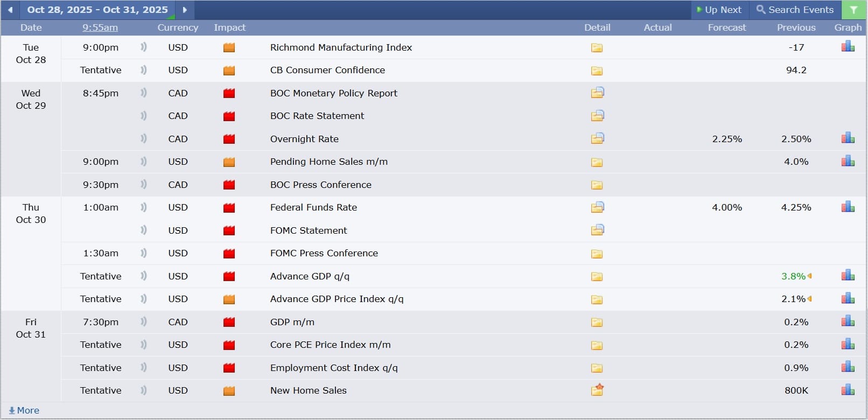
Task: Open detail folder for FOMC Press Conference
Action: point(597,254)
